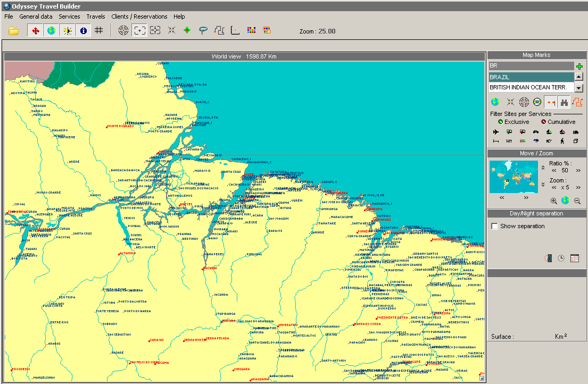This screenshot has width=588, height=384.
Task: Click the zoom in magnifier icon
Action: click(x=554, y=201)
